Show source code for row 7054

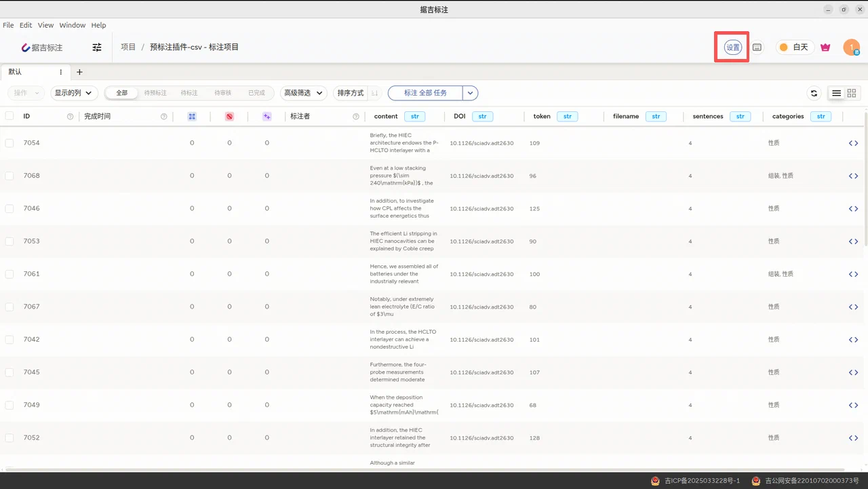coord(853,143)
